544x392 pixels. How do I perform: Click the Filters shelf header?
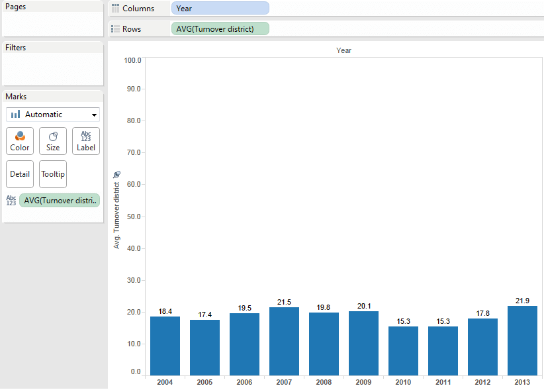click(x=16, y=47)
